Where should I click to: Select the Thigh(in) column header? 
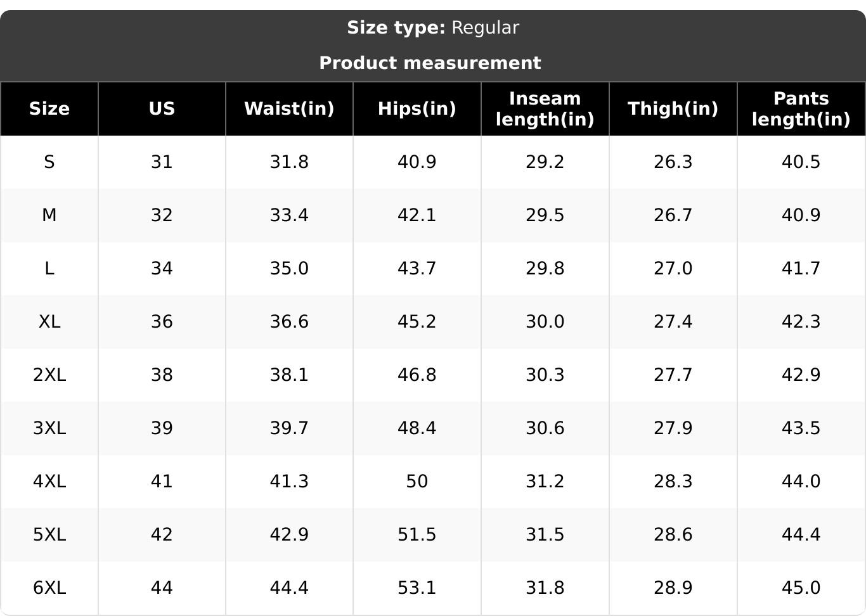click(673, 108)
